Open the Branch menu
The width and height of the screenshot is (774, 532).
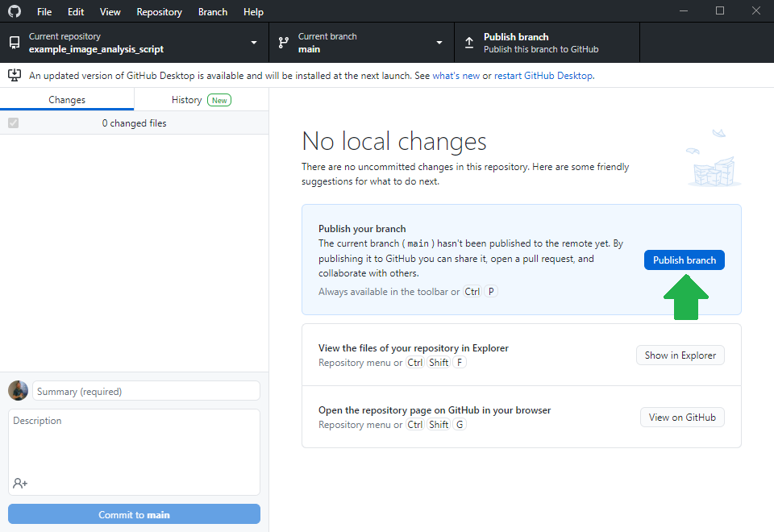(213, 12)
